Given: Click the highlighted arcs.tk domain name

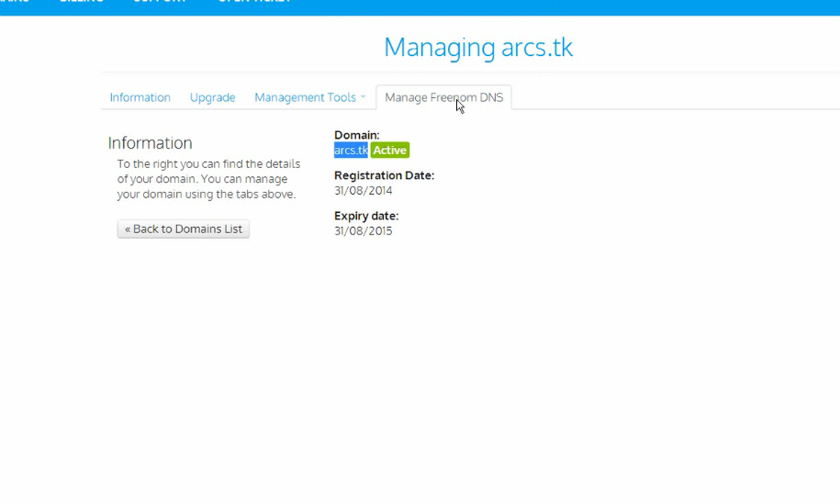Looking at the screenshot, I should click(x=351, y=150).
